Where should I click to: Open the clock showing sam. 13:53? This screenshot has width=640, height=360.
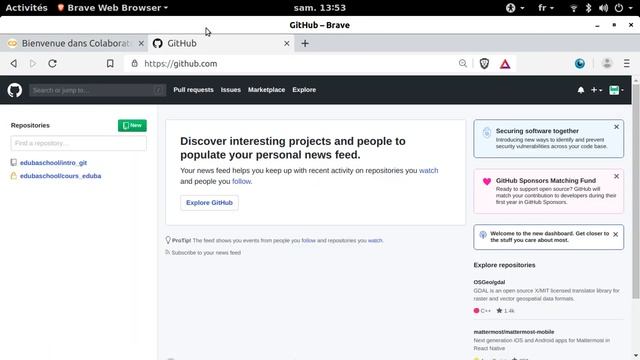pos(320,8)
